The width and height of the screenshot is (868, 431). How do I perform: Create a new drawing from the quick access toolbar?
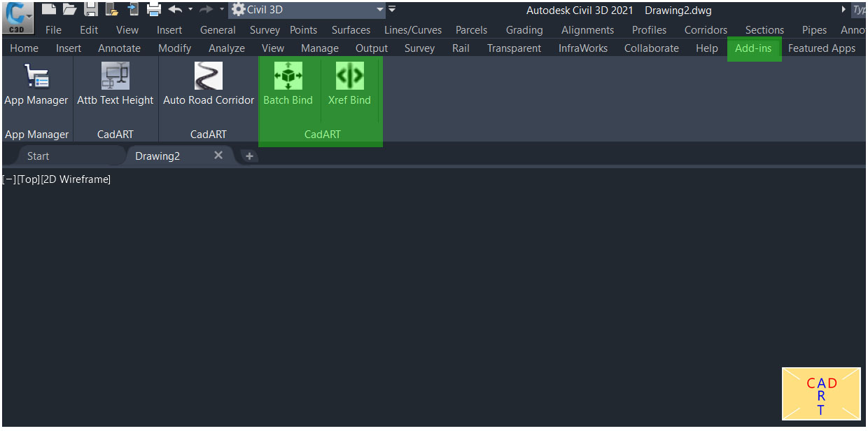pos(48,9)
